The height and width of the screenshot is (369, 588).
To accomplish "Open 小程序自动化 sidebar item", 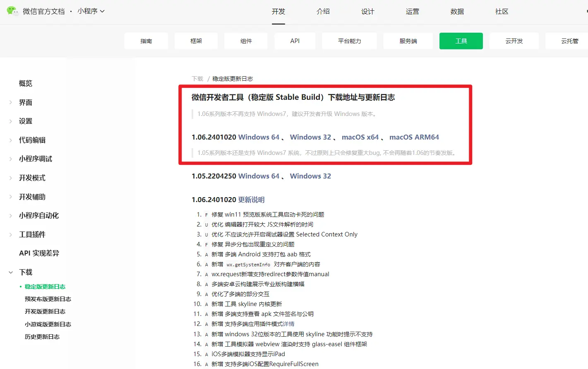I will pyautogui.click(x=39, y=215).
